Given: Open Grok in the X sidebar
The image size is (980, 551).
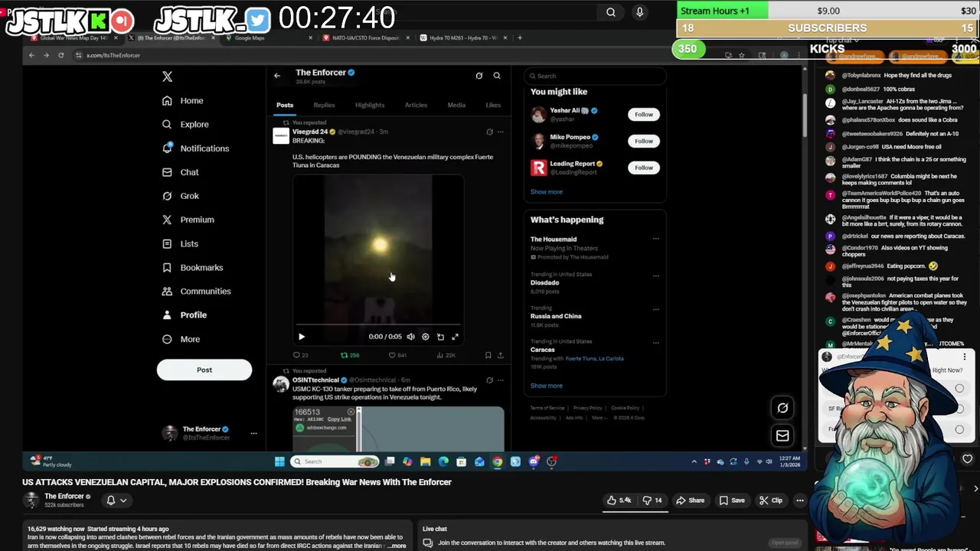Looking at the screenshot, I should [180, 196].
